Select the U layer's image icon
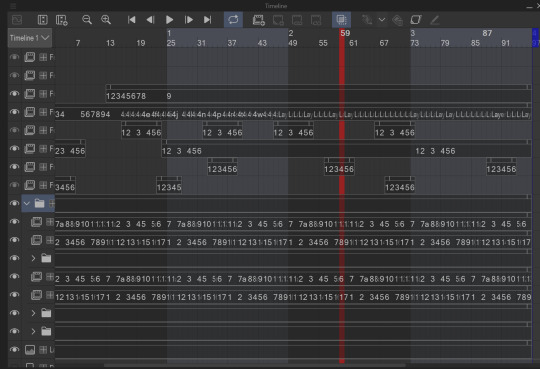This screenshot has height=369, width=540. [30, 350]
